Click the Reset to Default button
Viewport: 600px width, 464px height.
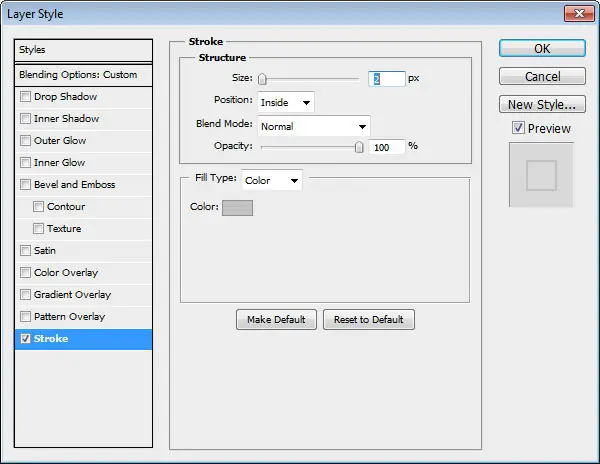[369, 319]
